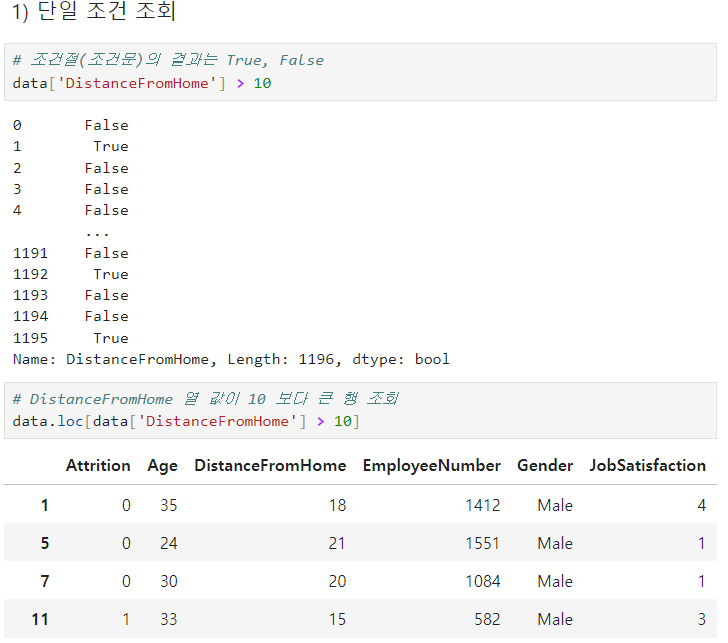Click row index '11' in the table
This screenshot has width=728, height=643.
[x=40, y=619]
